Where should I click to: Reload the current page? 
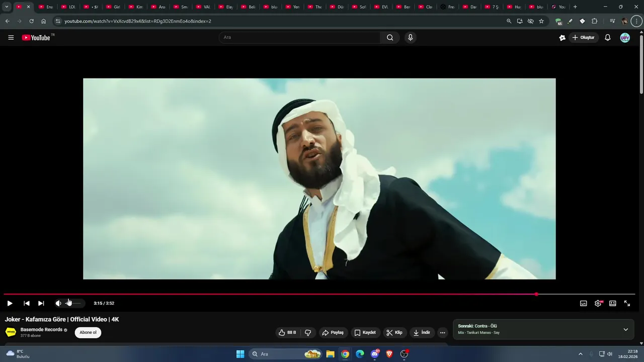[x=31, y=21]
